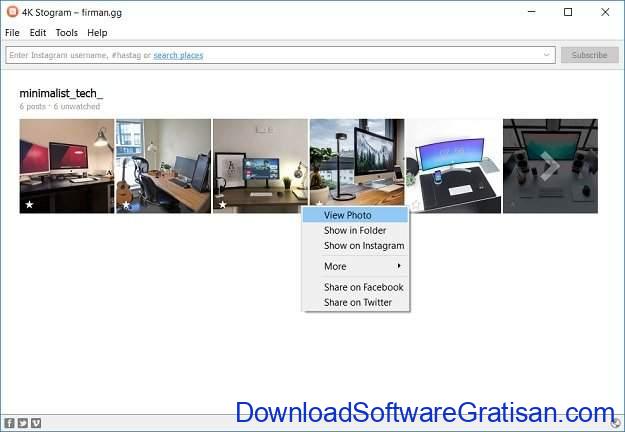Select the dark speakers setup thumbnail

click(550, 166)
